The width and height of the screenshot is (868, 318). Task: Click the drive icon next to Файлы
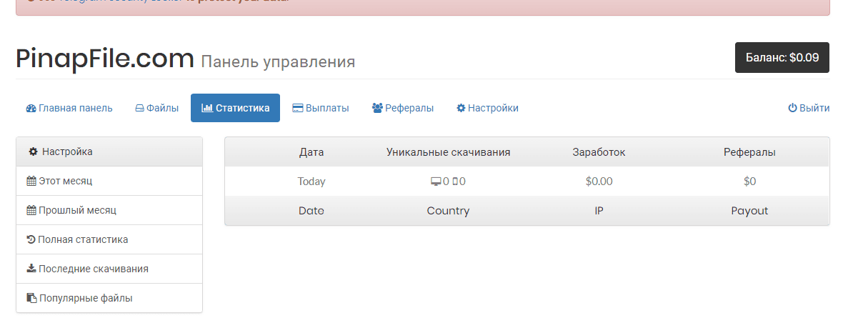140,109
